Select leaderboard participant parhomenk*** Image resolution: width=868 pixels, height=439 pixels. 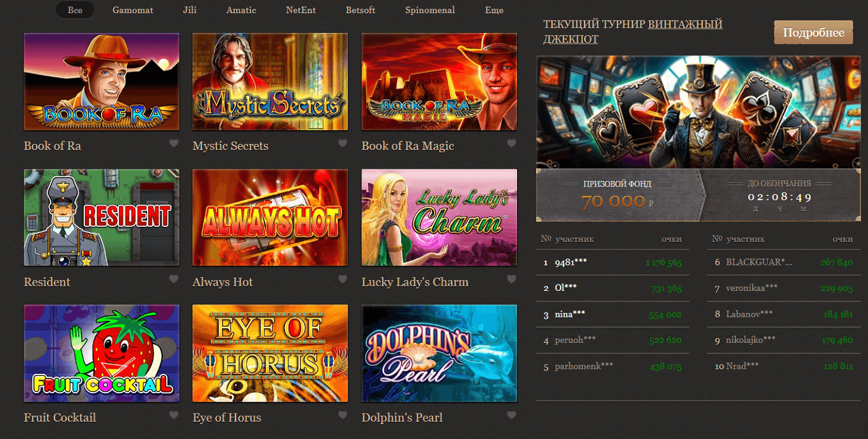[584, 366]
